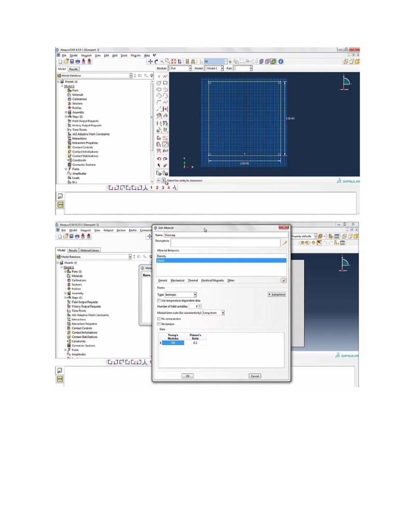Select the Add Dimension sketch tool
Viewport: 399px width, 532px height.
pyautogui.click(x=165, y=144)
